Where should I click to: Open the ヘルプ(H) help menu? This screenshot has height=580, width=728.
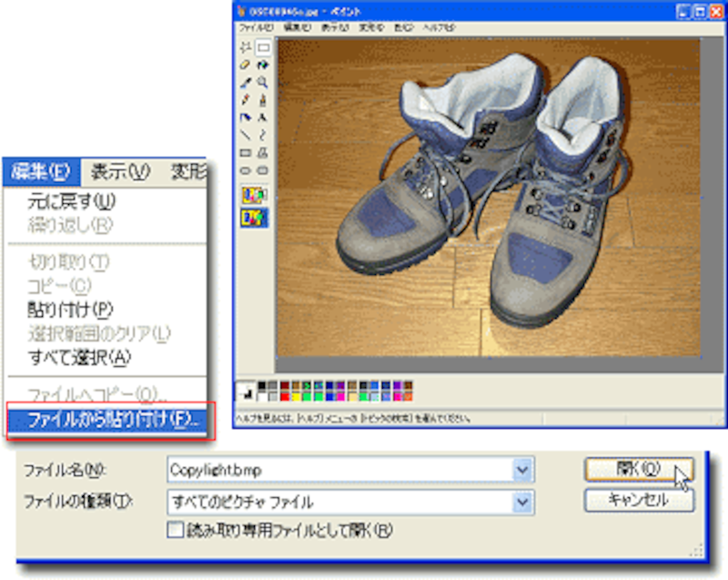(439, 28)
